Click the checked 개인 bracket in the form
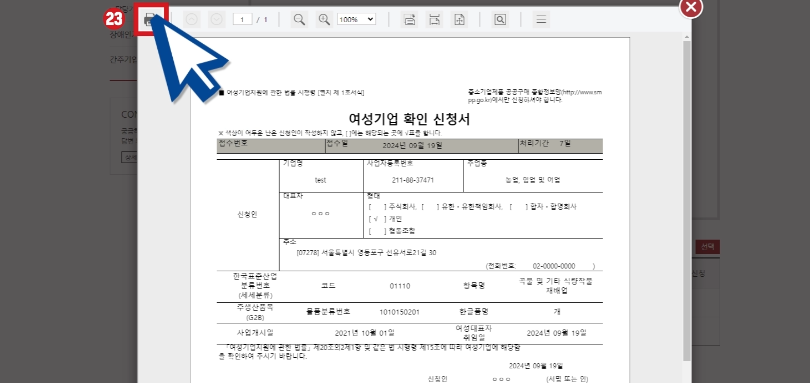 378,219
